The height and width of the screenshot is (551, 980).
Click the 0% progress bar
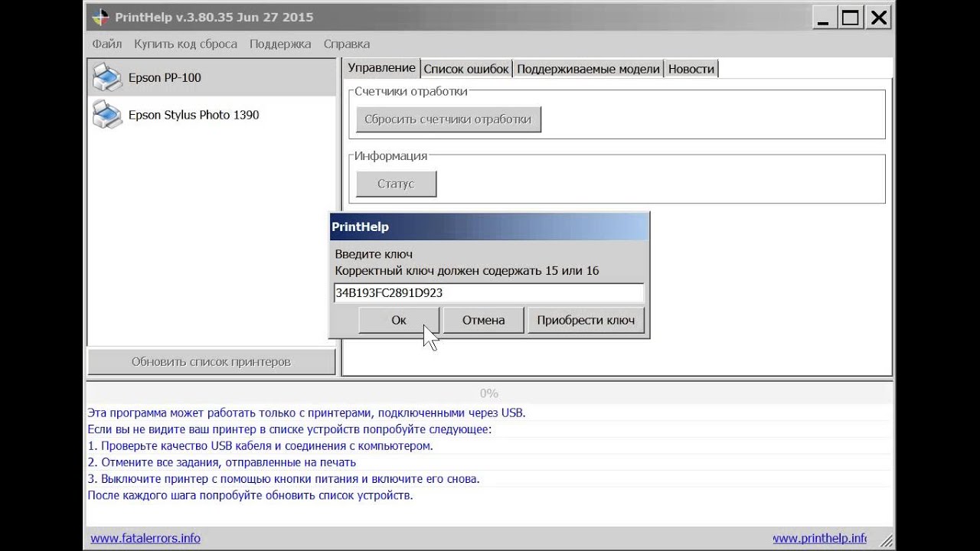coord(488,393)
